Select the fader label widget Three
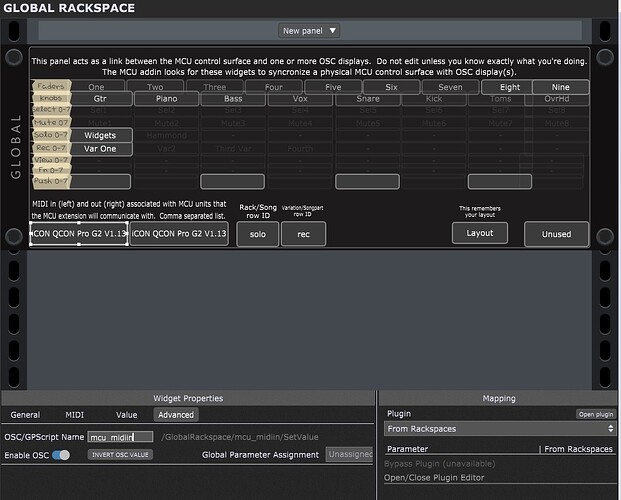The width and height of the screenshot is (621, 500). coord(215,86)
